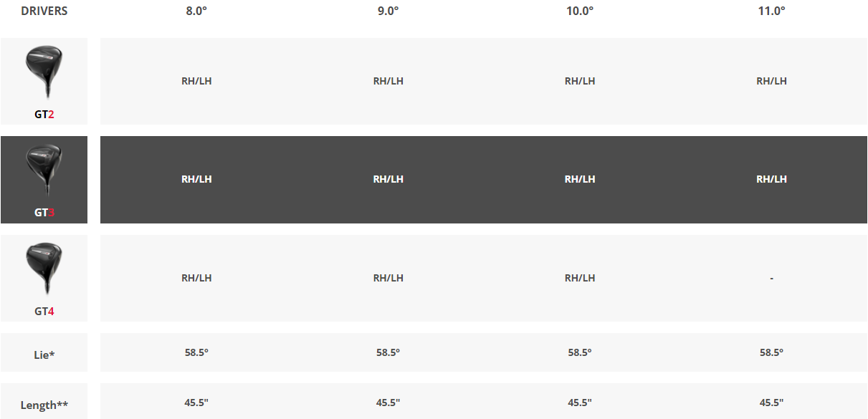Click the 58.5° lie value under 9.0°

388,352
